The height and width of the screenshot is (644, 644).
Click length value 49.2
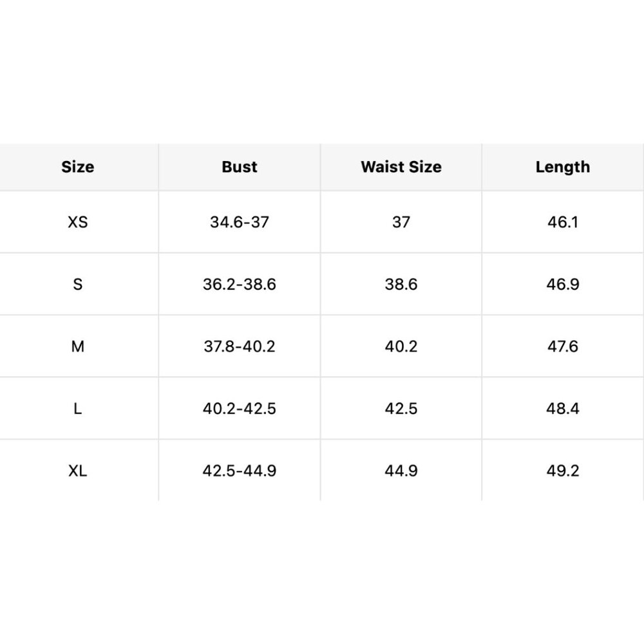563,470
